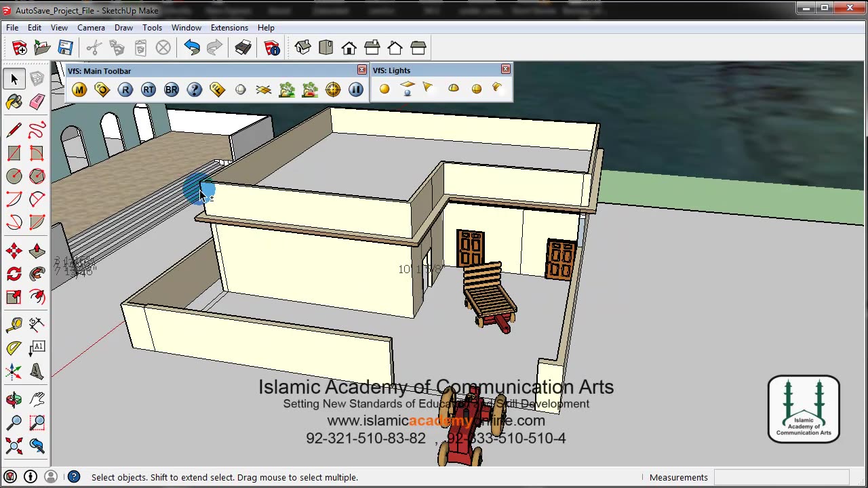Pick the Paint Bucket tool
The image size is (868, 488).
pos(14,102)
